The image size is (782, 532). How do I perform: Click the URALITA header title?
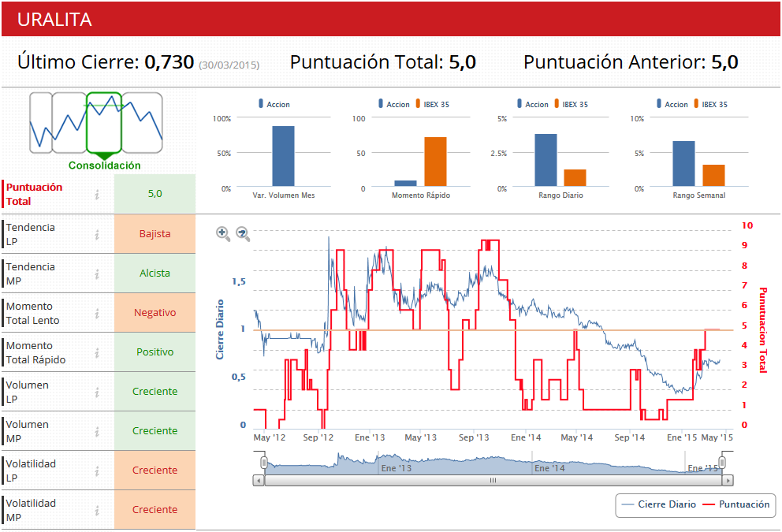click(x=54, y=20)
